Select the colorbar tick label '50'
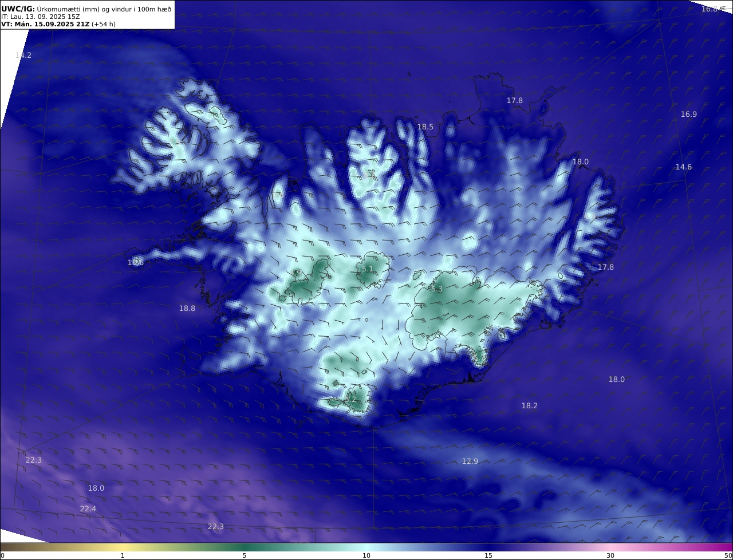This screenshot has width=733, height=560. pos(728,555)
